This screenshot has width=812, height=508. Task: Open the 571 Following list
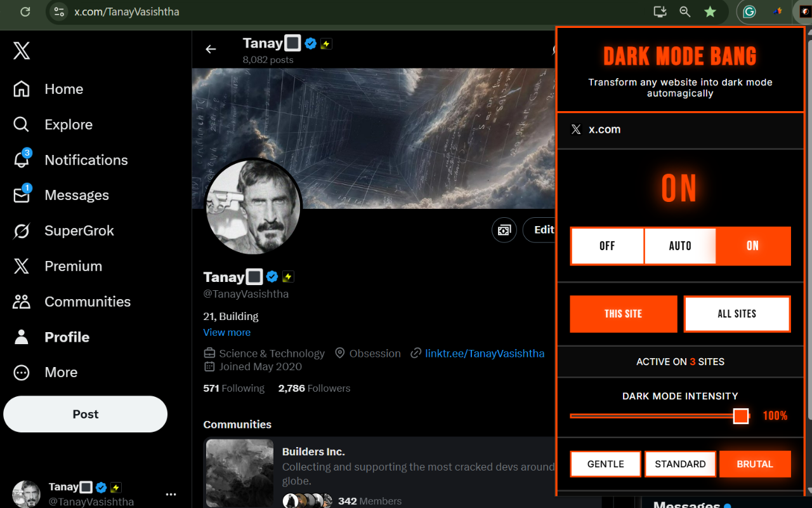pos(234,388)
